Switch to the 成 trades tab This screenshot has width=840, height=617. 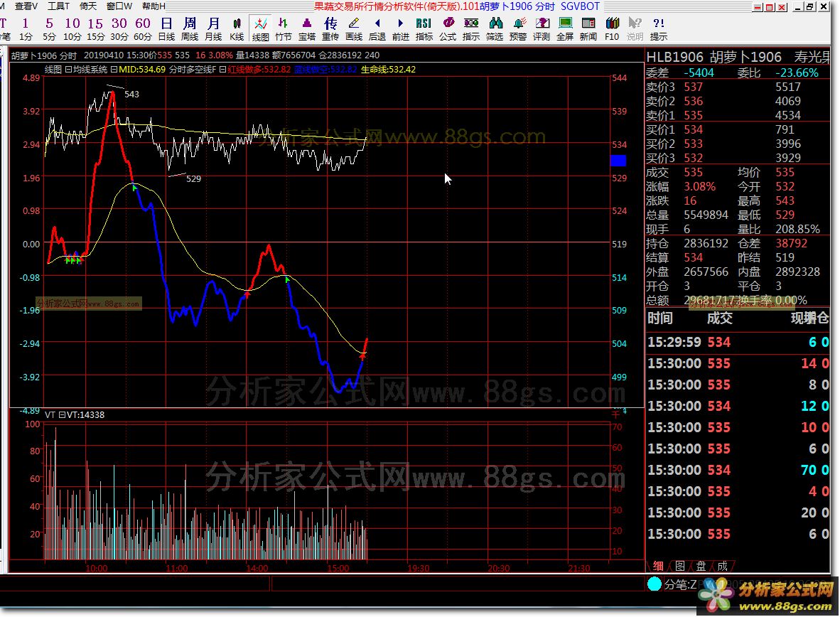tap(723, 566)
